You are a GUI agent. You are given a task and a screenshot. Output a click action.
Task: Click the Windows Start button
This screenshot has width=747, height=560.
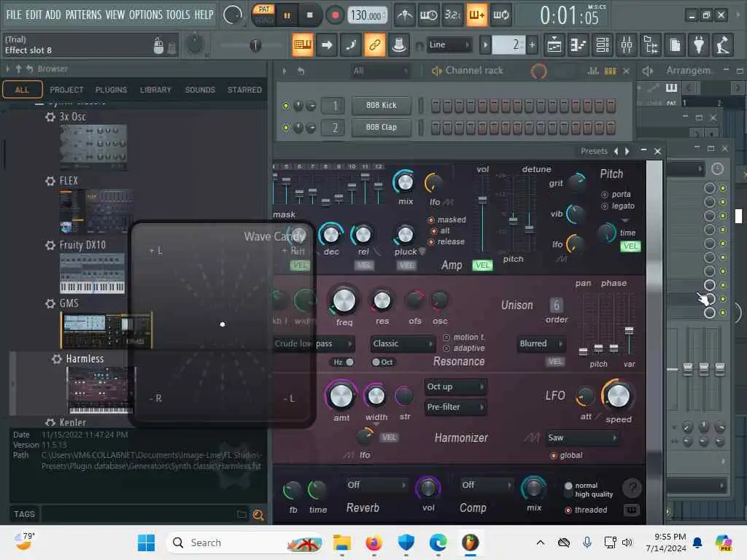[x=146, y=542]
